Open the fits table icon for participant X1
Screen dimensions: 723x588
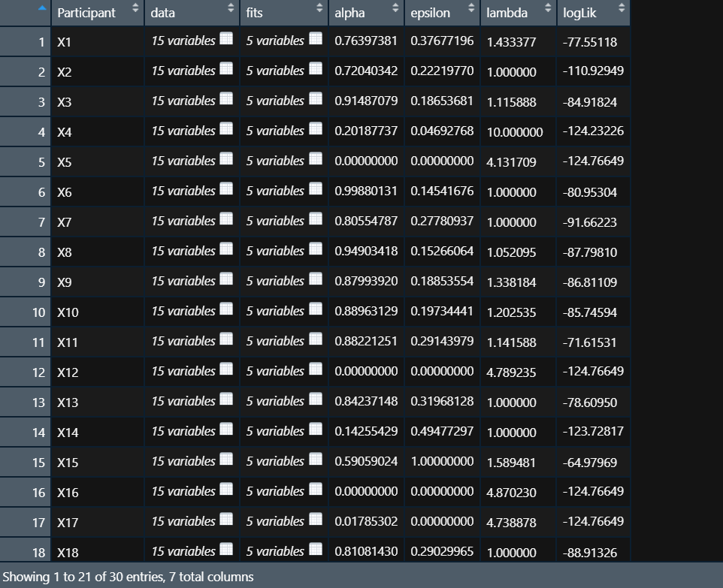[316, 38]
